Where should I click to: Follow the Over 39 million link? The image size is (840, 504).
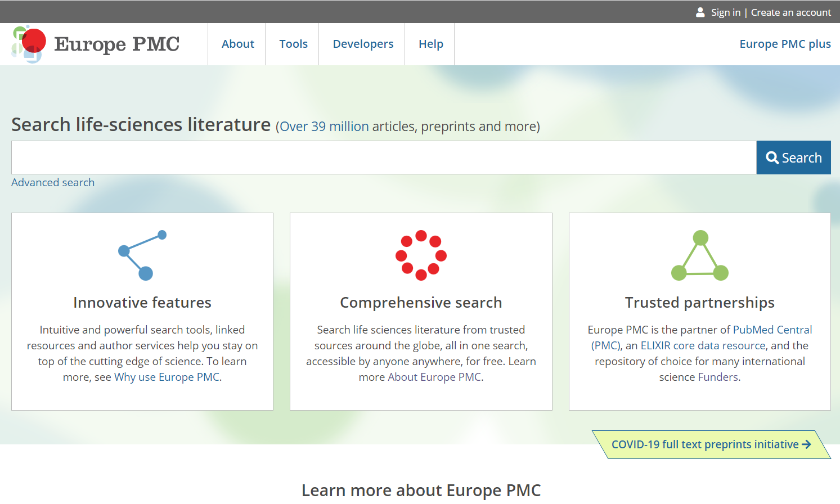click(324, 127)
